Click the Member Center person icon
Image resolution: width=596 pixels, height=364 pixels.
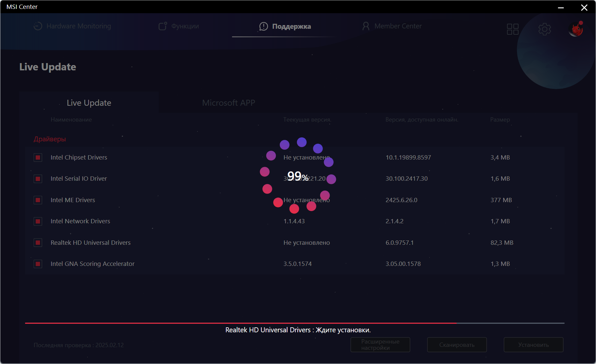(366, 26)
